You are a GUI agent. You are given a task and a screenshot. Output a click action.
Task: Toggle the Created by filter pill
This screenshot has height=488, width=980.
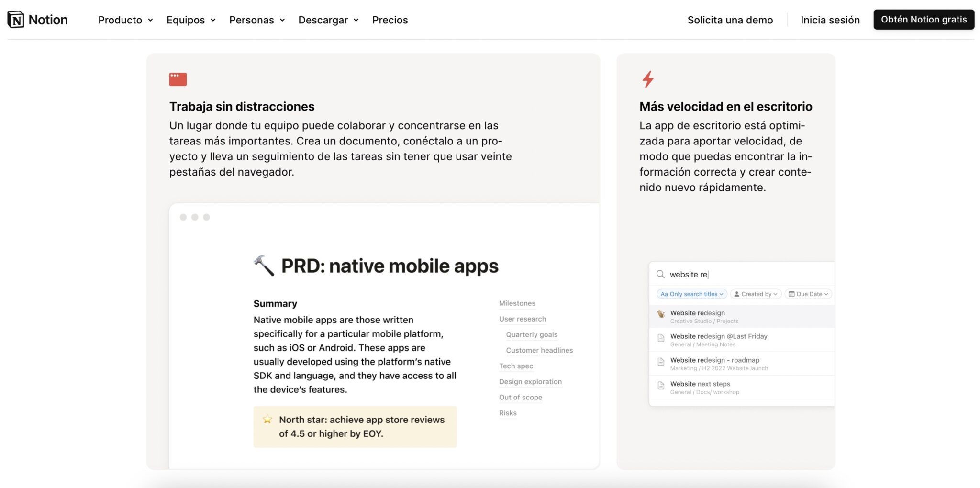coord(755,294)
